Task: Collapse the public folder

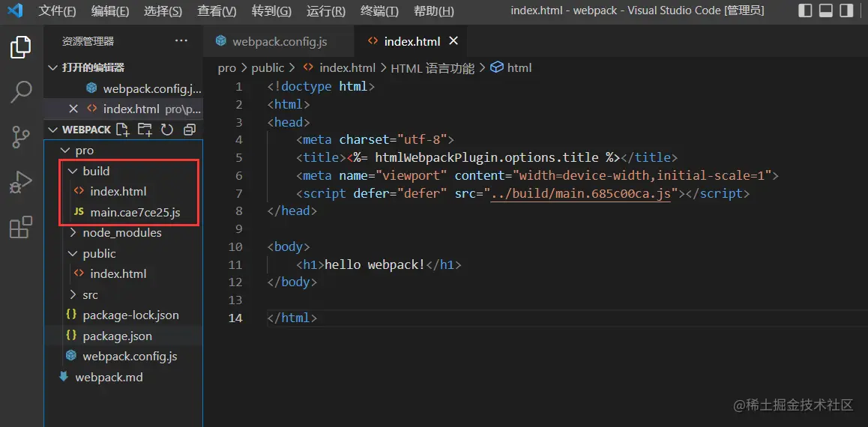Action: coord(72,253)
